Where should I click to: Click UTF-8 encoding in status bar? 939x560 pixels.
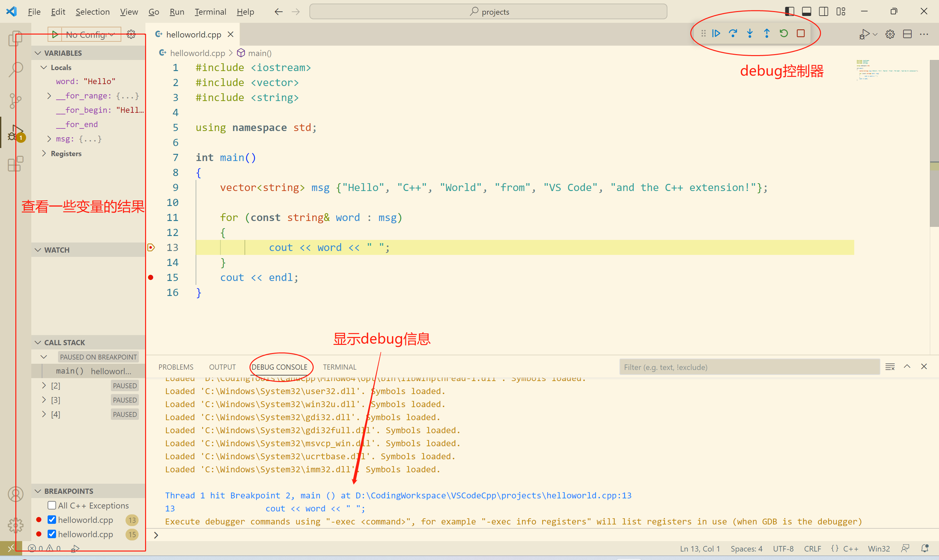(783, 549)
